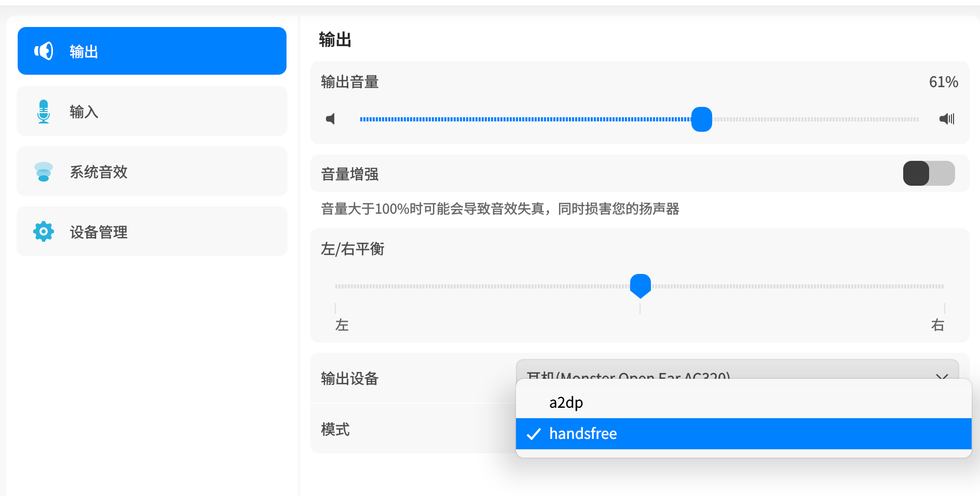This screenshot has height=496, width=980.
Task: Click the 音量大于100% warning text
Action: tap(500, 209)
